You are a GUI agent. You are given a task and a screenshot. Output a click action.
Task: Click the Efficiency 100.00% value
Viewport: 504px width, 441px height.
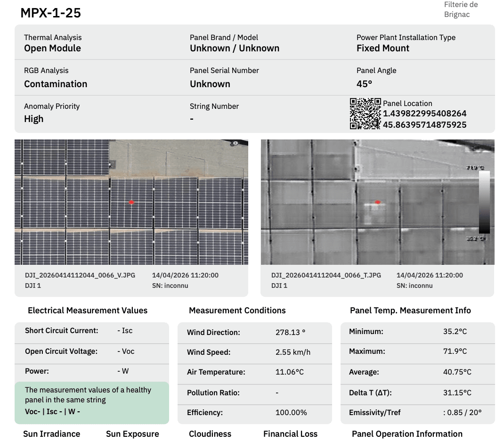291,412
